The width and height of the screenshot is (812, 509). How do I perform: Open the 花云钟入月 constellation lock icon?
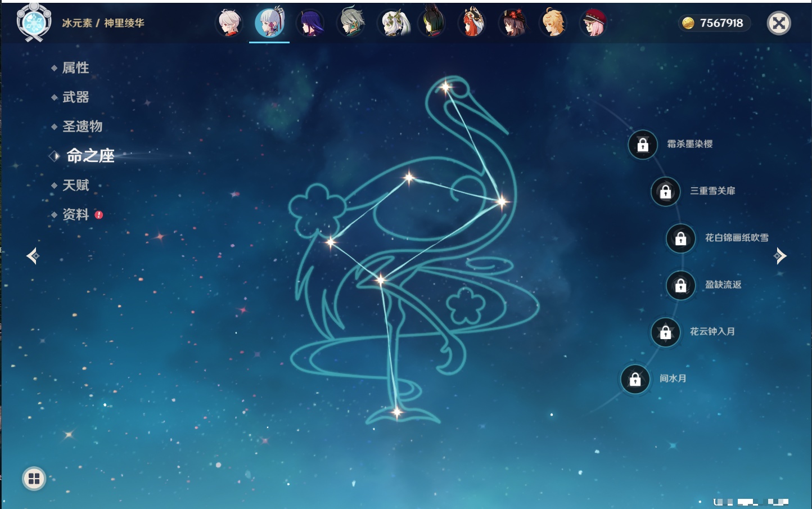coord(665,332)
